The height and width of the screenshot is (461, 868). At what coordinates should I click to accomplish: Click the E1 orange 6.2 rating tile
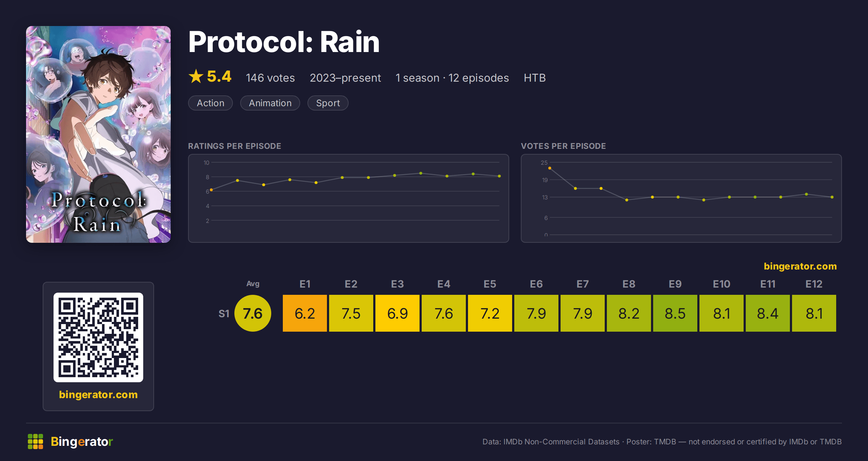(x=305, y=313)
